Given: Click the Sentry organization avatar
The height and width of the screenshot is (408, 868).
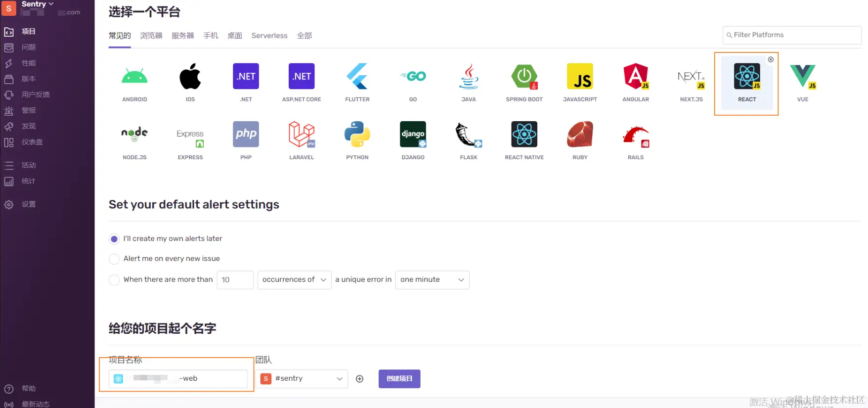Looking at the screenshot, I should 8,8.
